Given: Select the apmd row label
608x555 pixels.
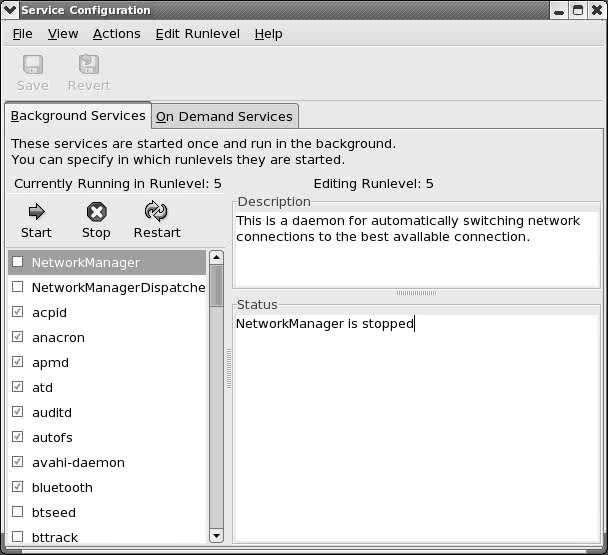Looking at the screenshot, I should point(50,363).
